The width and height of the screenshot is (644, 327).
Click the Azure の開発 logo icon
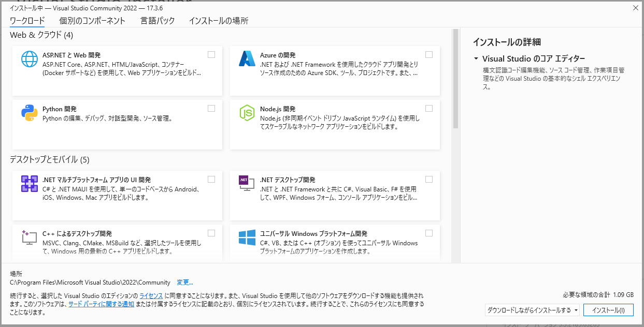tap(247, 58)
